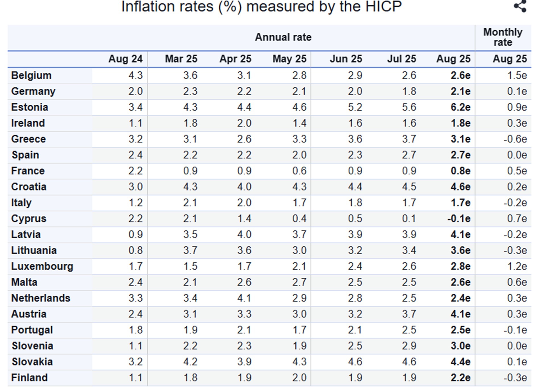Click the Jun 25 column header
546x392 pixels.
tap(346, 59)
